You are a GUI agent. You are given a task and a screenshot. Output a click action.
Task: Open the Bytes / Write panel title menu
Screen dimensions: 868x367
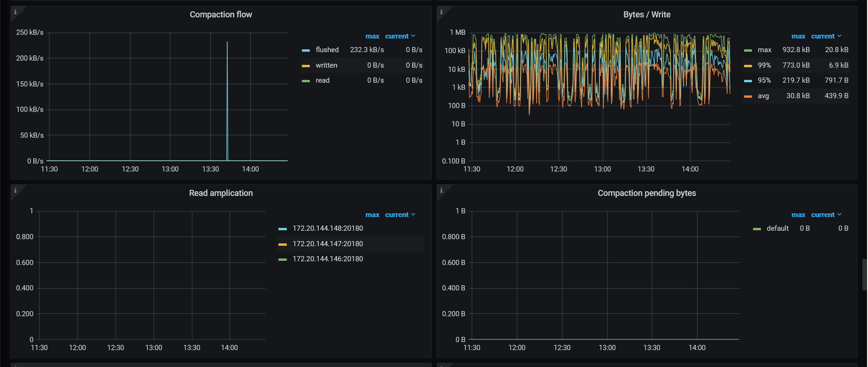pyautogui.click(x=646, y=15)
